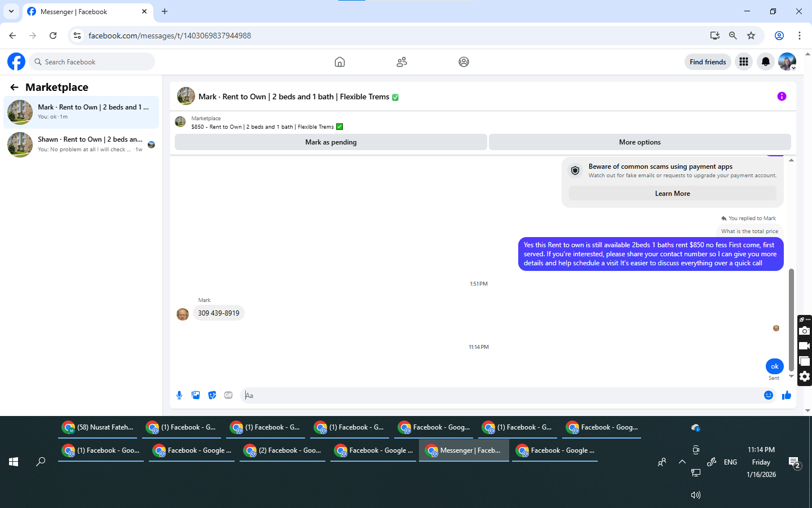View site information icon in address bar

pos(77,36)
